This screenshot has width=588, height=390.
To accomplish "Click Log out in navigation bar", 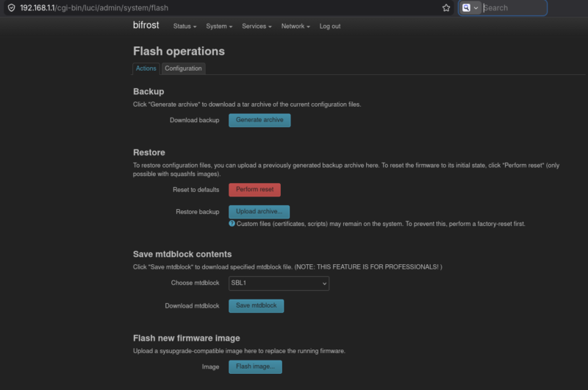I will coord(330,26).
